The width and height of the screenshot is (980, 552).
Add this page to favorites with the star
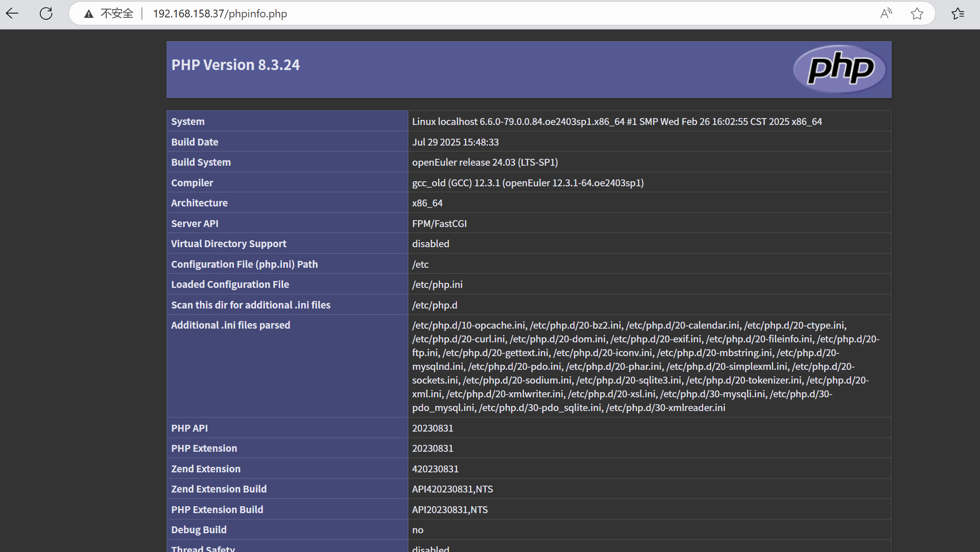pos(917,14)
